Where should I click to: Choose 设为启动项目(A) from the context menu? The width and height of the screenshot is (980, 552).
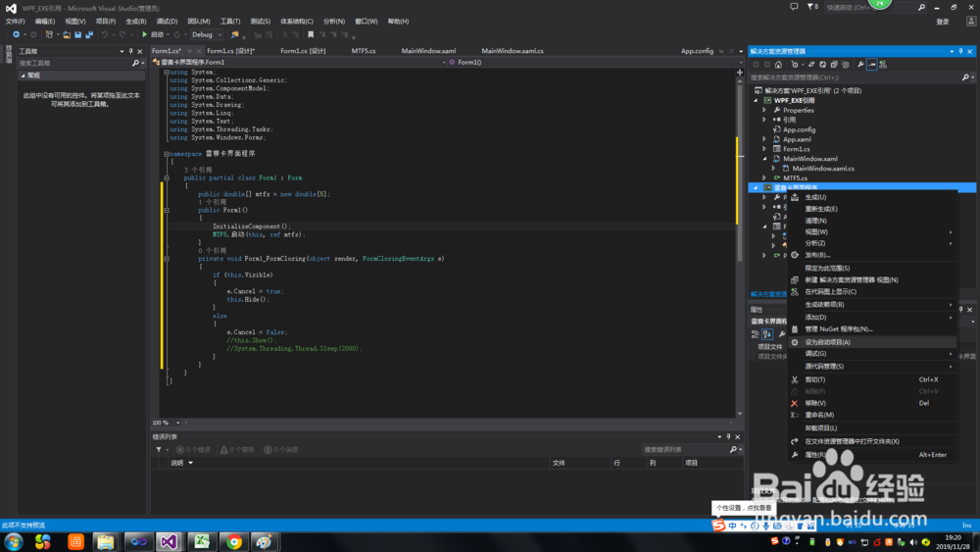(872, 342)
